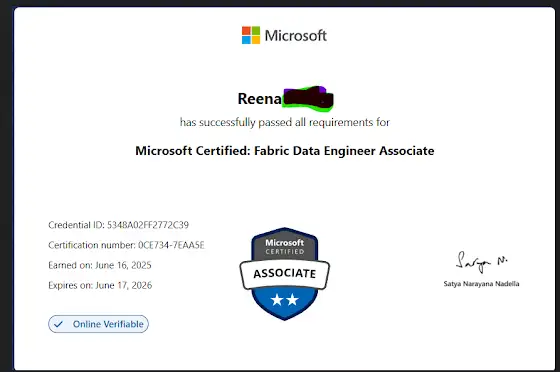This screenshot has height=372, width=560.
Task: Click the red square of the Microsoft logo
Action: (x=246, y=30)
